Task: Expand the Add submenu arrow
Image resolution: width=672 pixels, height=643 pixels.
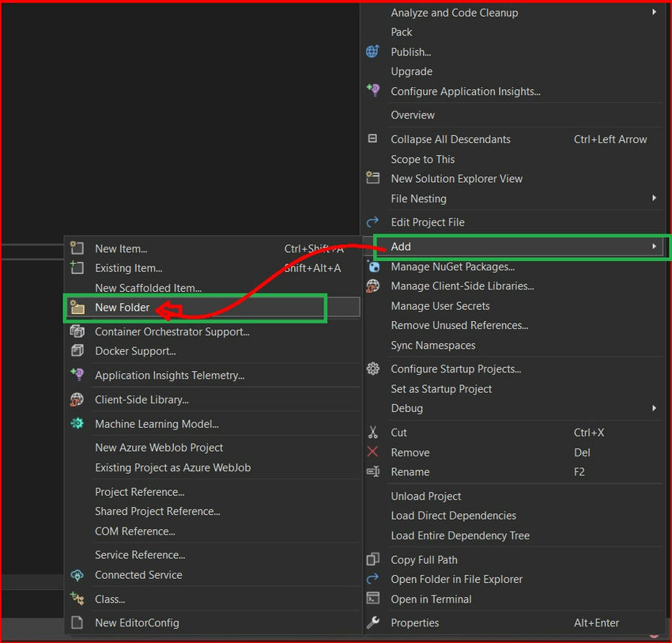Action: [655, 246]
